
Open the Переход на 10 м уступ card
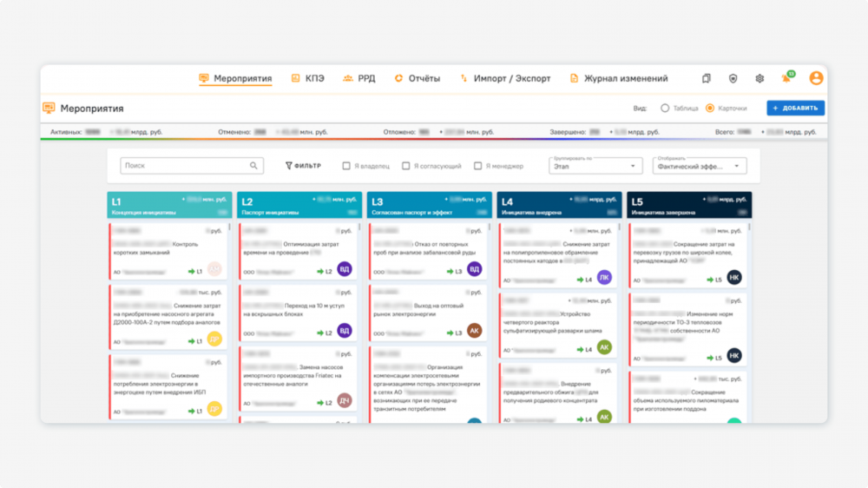[298, 313]
